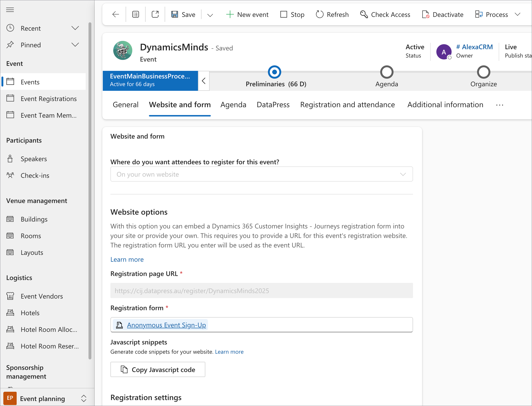Open the Anonymous Event Sign-Up link
Viewport: 532px width, 406px height.
(167, 325)
